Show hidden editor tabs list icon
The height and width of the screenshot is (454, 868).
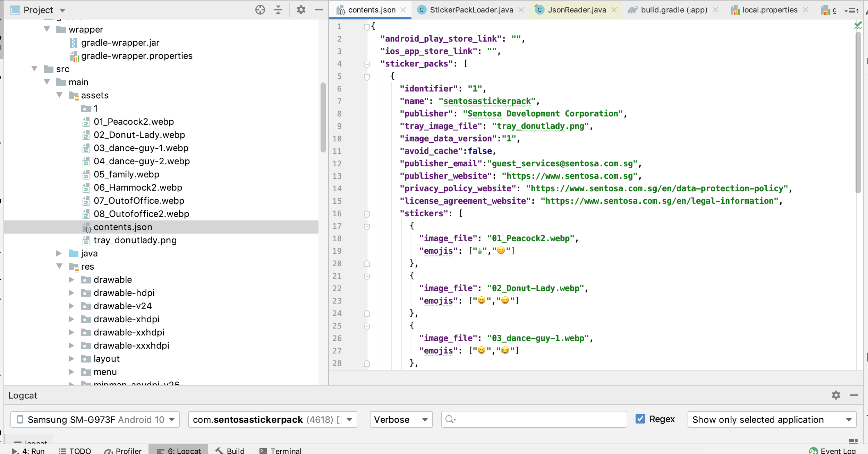tap(851, 11)
